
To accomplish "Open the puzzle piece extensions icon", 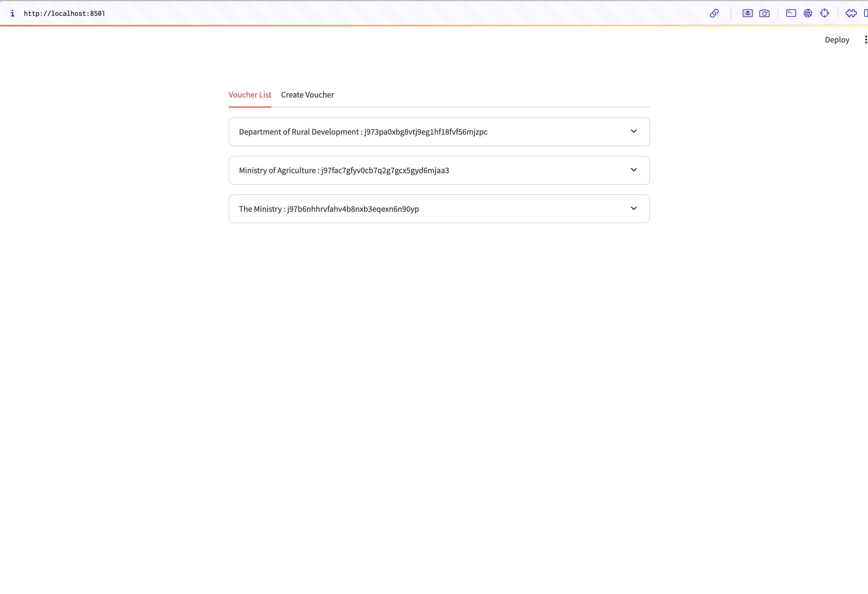I will click(851, 13).
